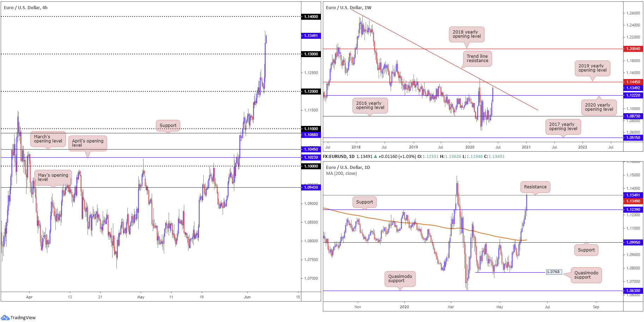Click the 1.12000 price tag on 4h chart
The image size is (644, 322).
(311, 91)
